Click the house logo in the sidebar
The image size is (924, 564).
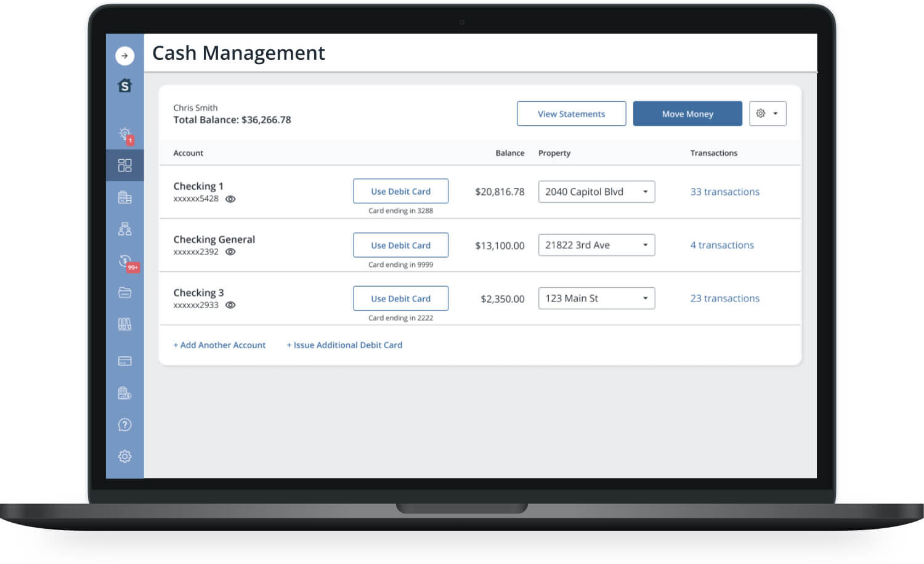click(x=124, y=86)
